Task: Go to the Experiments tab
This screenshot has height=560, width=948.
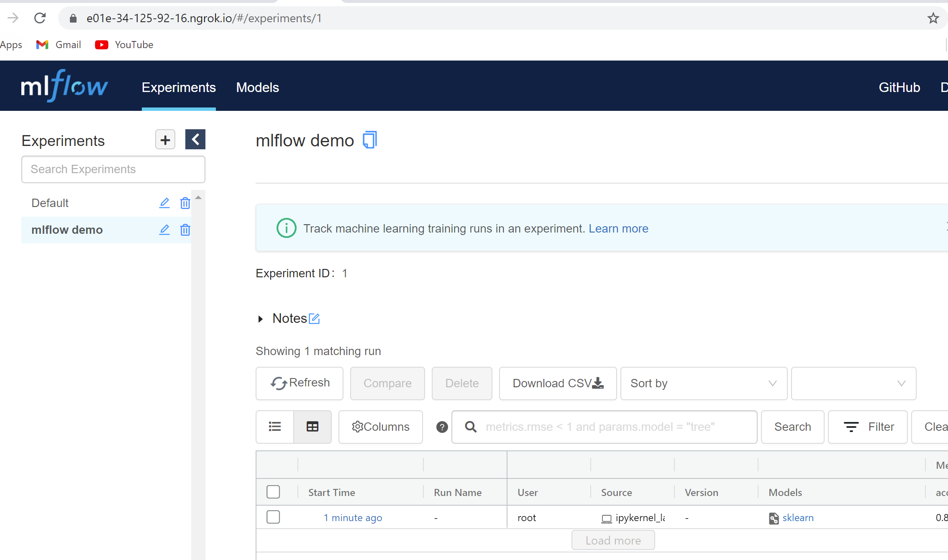Action: click(179, 87)
